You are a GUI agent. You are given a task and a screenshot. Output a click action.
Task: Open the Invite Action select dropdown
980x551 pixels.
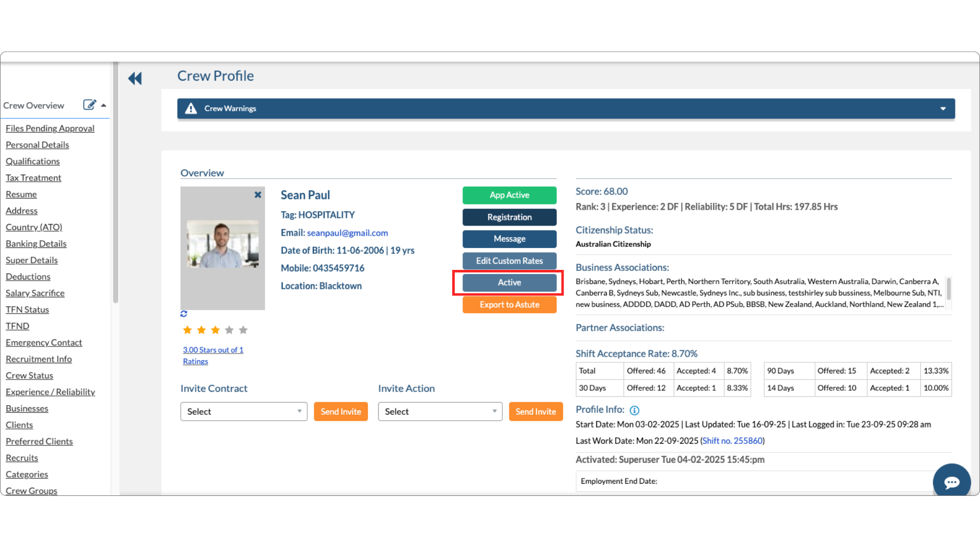[x=440, y=412]
